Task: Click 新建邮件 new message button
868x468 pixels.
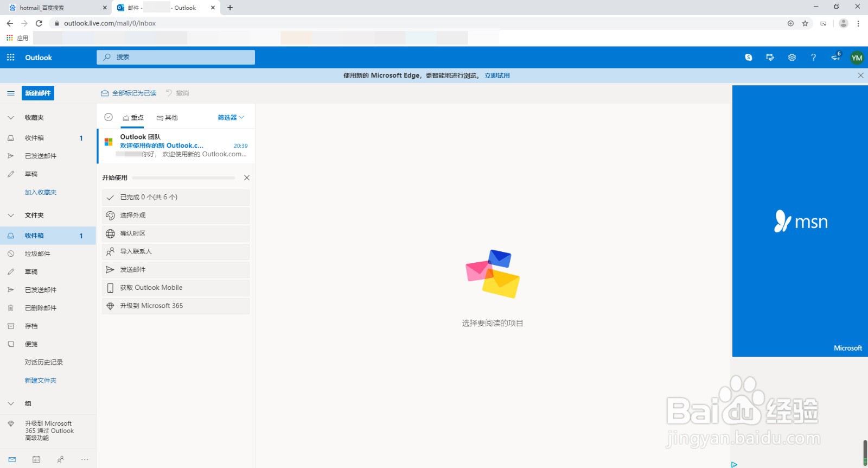Action: [x=38, y=93]
